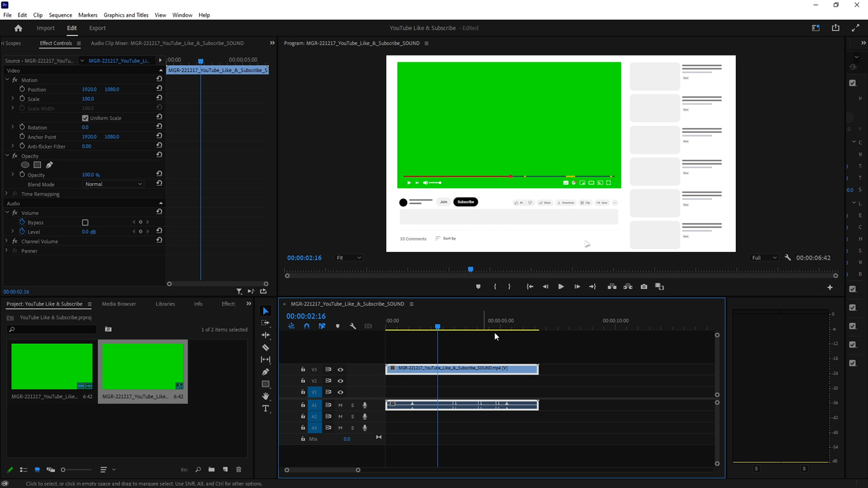Toggle V1 track output visibility eye
The image size is (868, 488).
340,392
